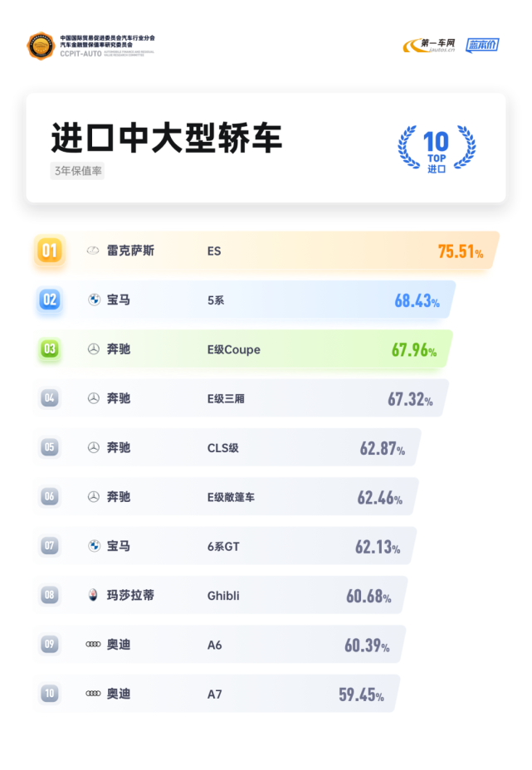Click the 59.45% value for 奥迪 A7
The height and width of the screenshot is (770, 532).
(x=361, y=694)
